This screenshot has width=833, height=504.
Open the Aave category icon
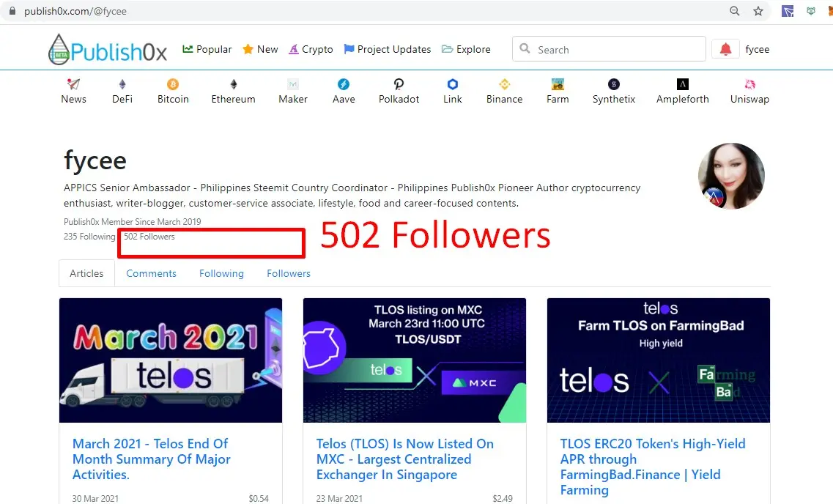[x=344, y=84]
